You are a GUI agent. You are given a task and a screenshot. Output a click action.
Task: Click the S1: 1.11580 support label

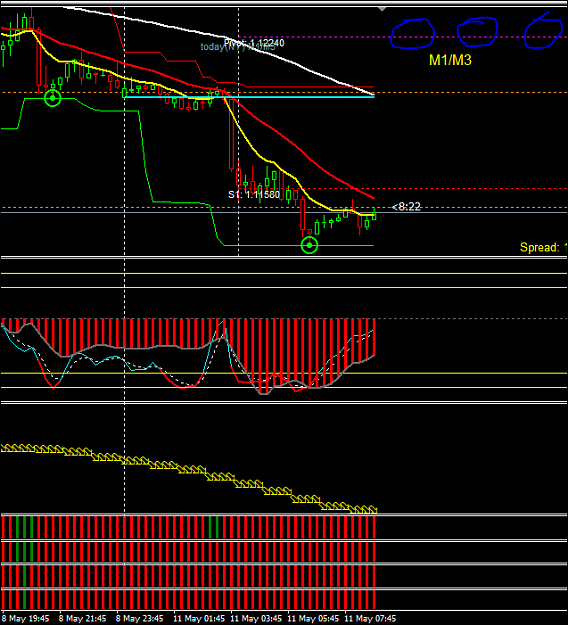[254, 195]
